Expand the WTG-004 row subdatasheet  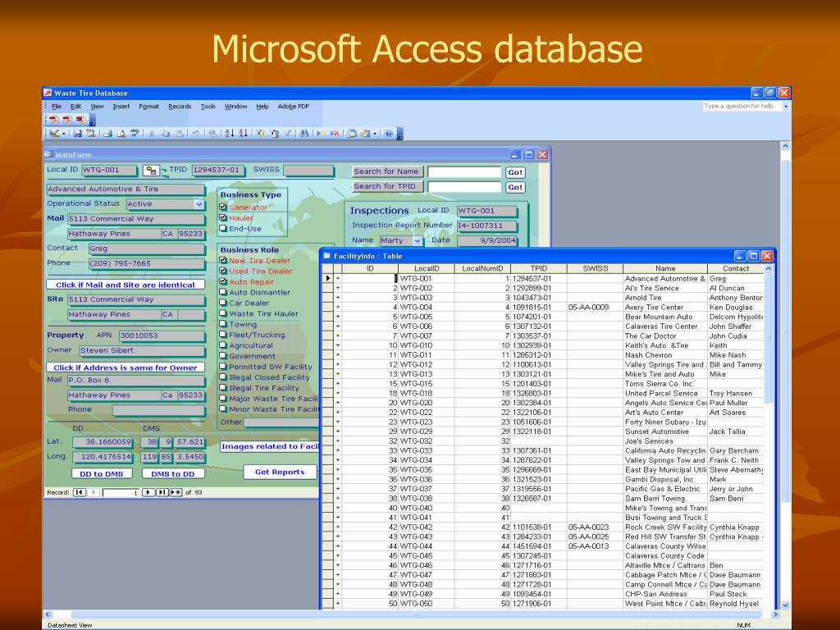click(338, 308)
